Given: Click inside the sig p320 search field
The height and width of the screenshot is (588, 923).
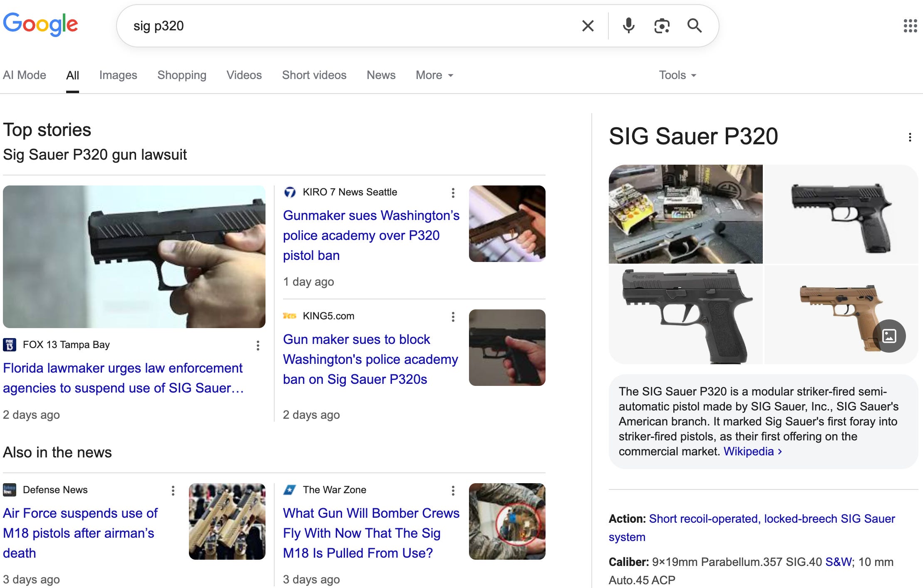Looking at the screenshot, I should 333,26.
